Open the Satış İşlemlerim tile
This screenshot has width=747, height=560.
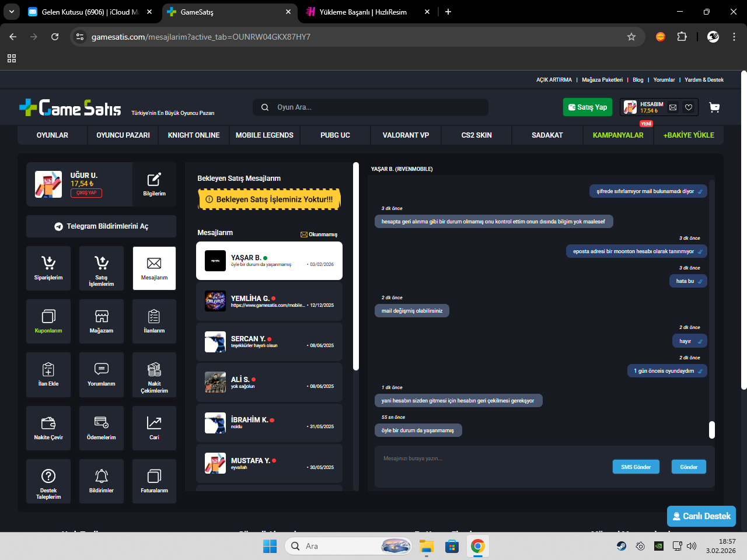point(102,268)
